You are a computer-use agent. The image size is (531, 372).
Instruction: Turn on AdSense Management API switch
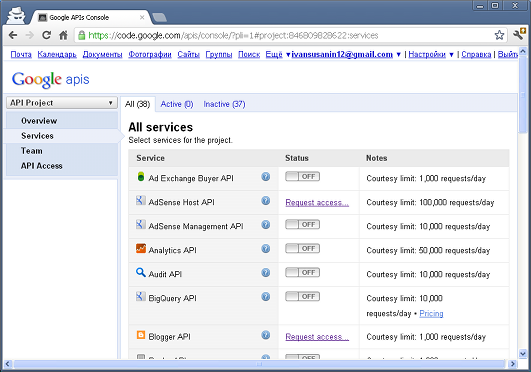tap(302, 225)
